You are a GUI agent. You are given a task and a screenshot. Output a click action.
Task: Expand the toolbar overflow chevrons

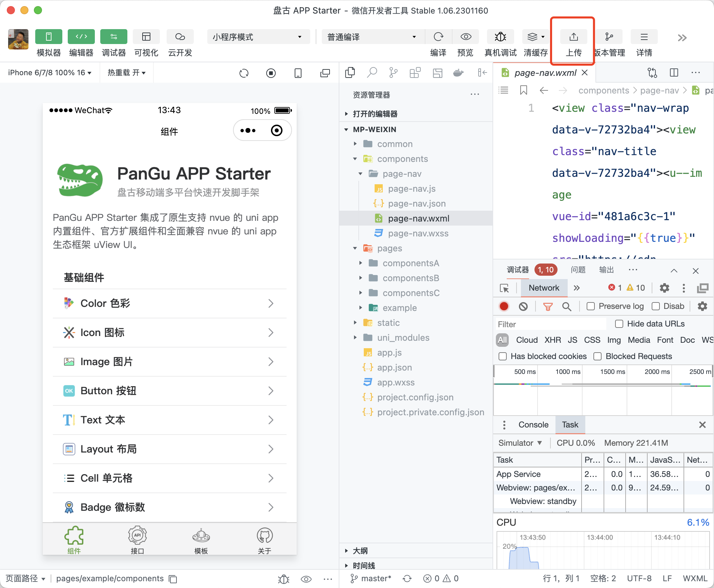click(x=682, y=38)
